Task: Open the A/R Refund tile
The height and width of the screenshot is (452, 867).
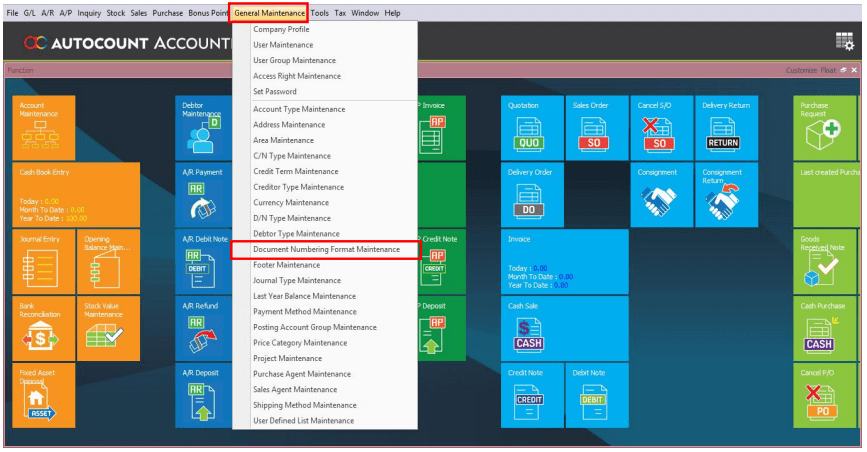Action: tap(203, 329)
